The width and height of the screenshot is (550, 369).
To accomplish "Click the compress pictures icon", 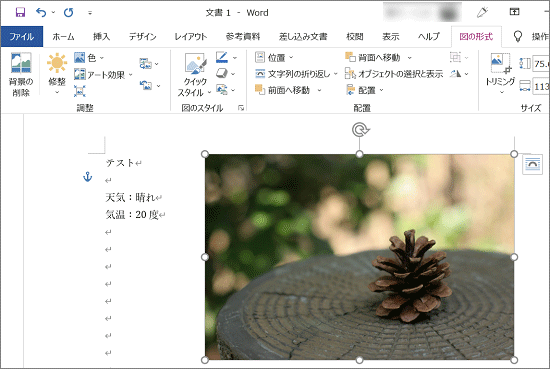I will pyautogui.click(x=146, y=63).
